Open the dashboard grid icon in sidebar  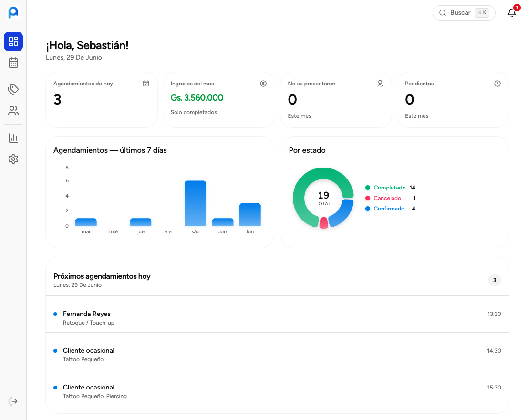point(13,42)
